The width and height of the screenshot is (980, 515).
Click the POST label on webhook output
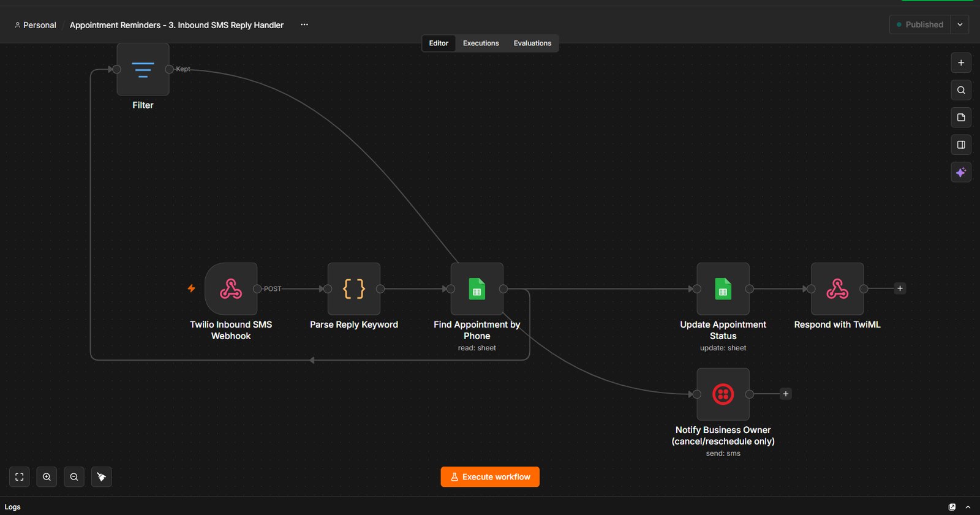pos(273,289)
